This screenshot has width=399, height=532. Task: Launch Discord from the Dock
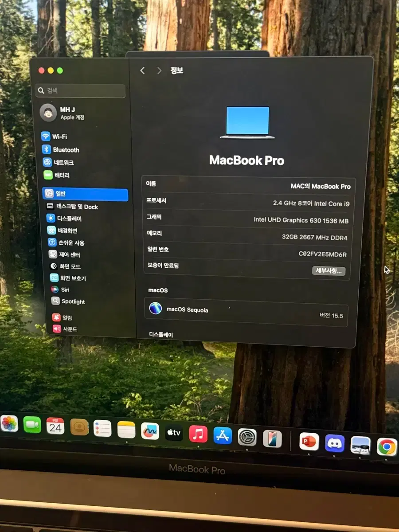(335, 443)
